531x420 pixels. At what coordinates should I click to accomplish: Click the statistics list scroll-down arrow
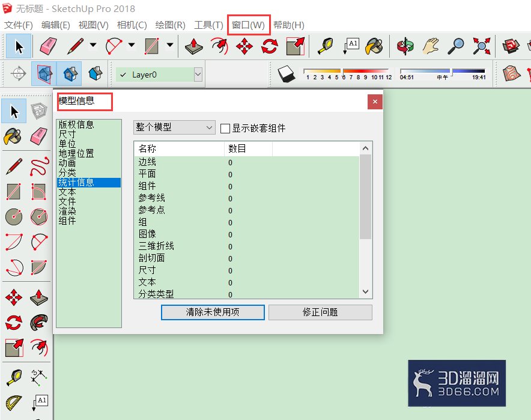[365, 291]
